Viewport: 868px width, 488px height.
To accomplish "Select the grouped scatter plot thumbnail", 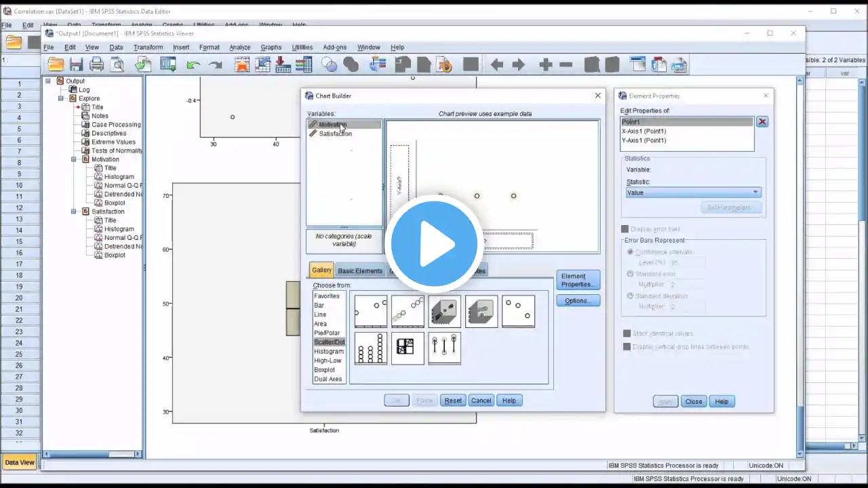I will pos(408,311).
